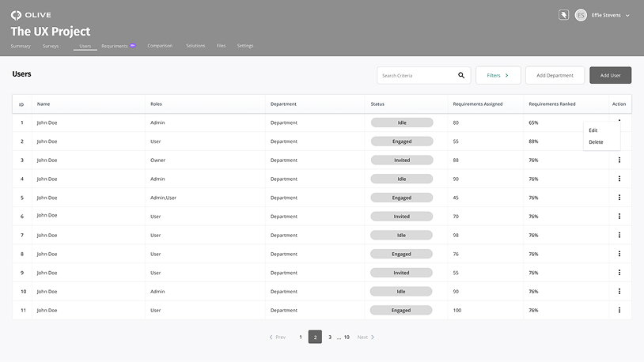644x362 pixels.
Task: Click the Prev page chevron icon
Action: [271, 337]
